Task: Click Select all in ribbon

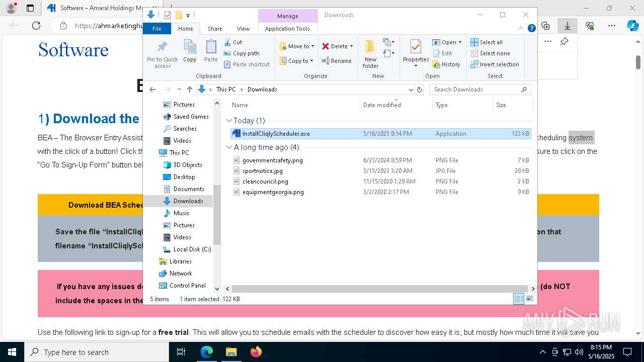Action: click(x=487, y=42)
